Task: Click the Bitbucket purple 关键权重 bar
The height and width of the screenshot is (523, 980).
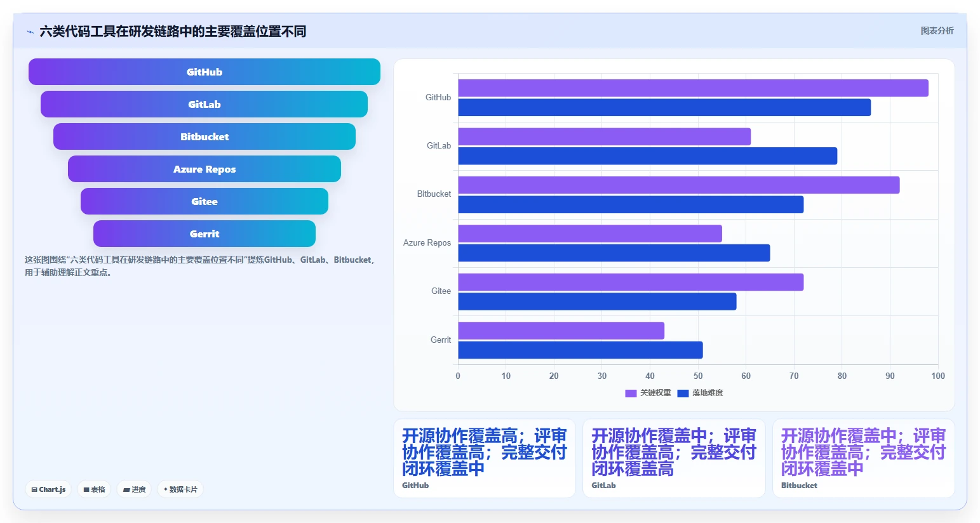Action: point(678,185)
